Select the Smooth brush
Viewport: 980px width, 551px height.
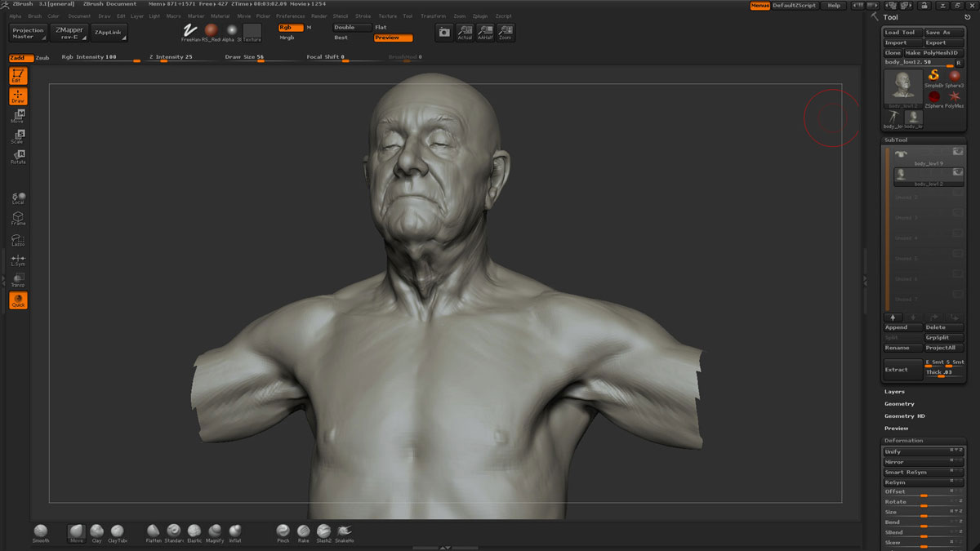[40, 531]
